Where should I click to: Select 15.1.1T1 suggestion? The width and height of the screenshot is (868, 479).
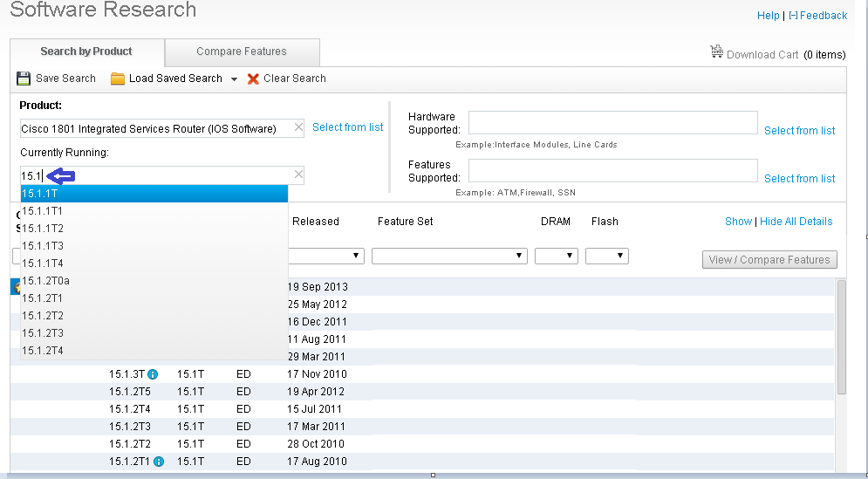click(154, 211)
